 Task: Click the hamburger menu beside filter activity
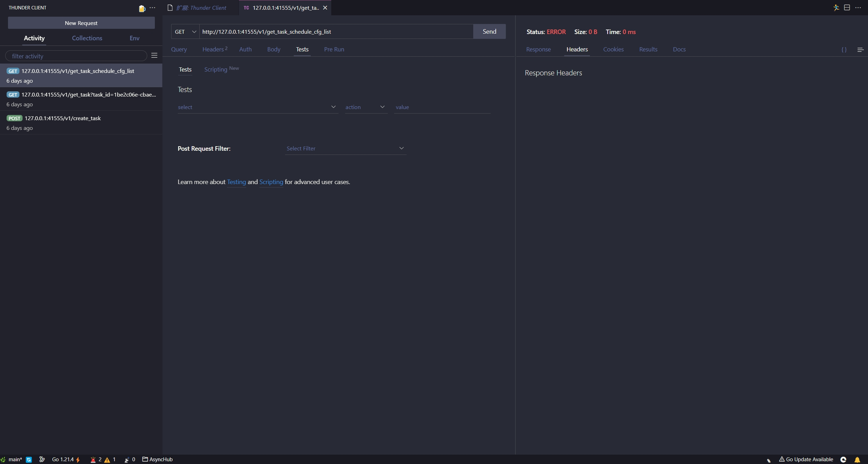click(x=155, y=56)
